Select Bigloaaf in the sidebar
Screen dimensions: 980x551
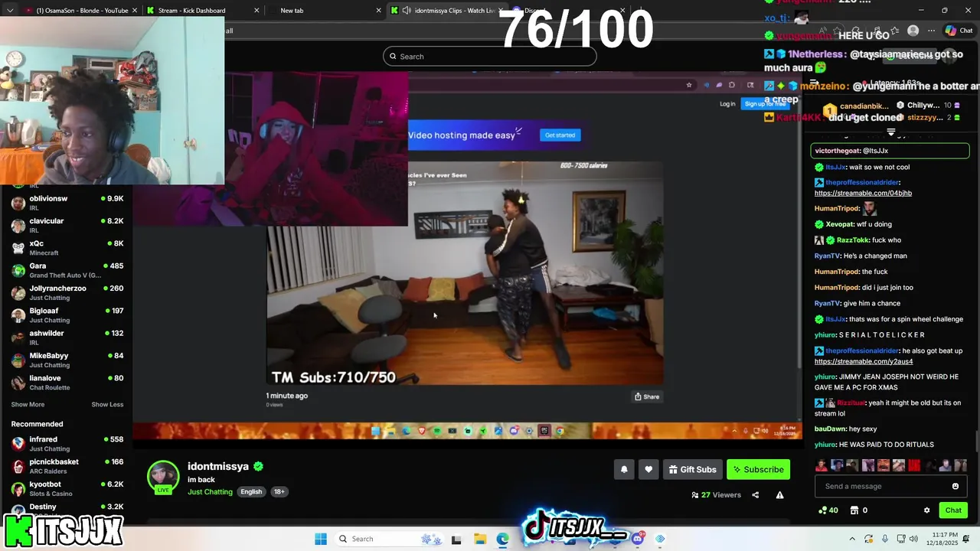(67, 315)
